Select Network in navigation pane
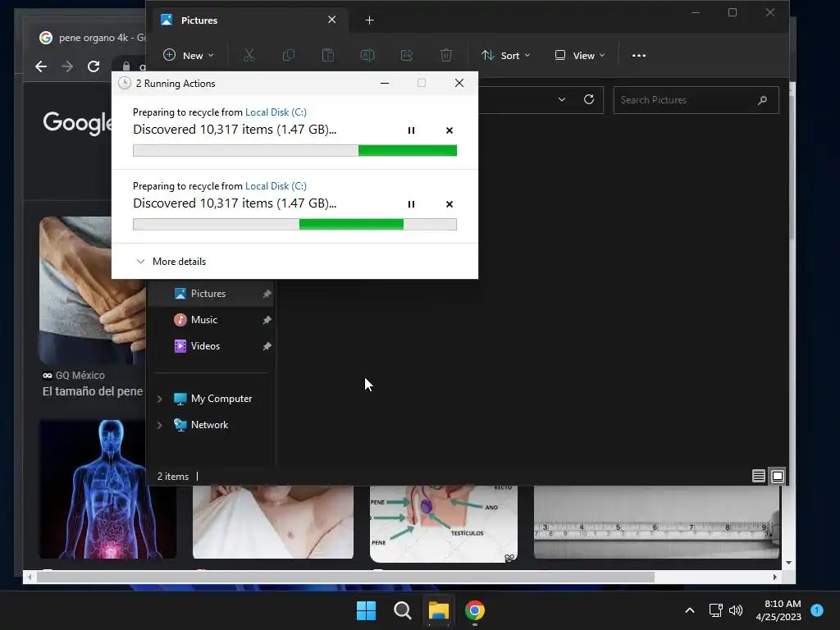Image resolution: width=840 pixels, height=630 pixels. [x=209, y=425]
